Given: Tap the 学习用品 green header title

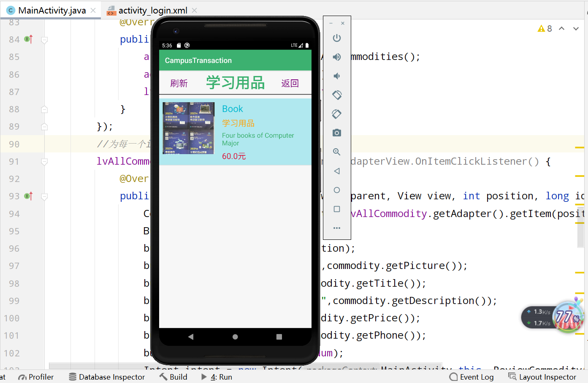Looking at the screenshot, I should pyautogui.click(x=235, y=82).
